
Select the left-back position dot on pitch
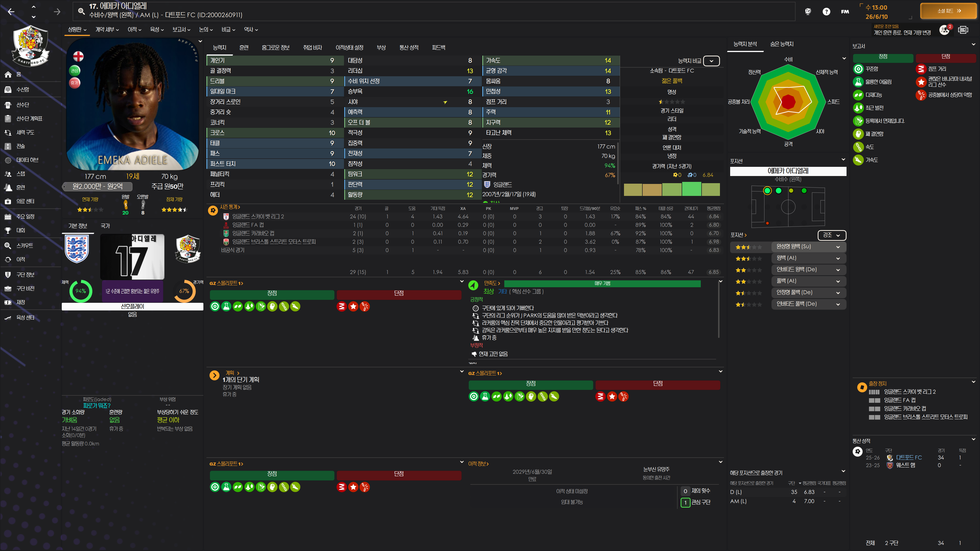click(x=767, y=191)
